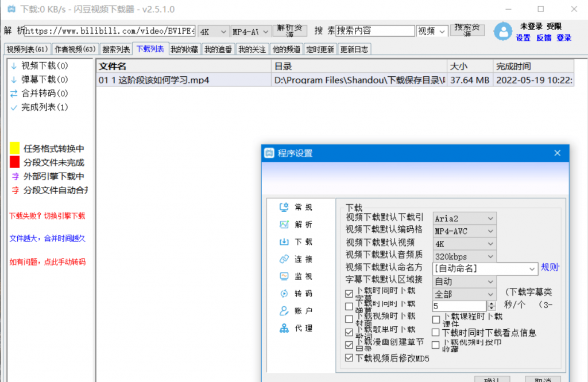Enable the download-danmaku (弹幕) checkbox
Viewport: 588px width, 382px height.
(x=349, y=306)
